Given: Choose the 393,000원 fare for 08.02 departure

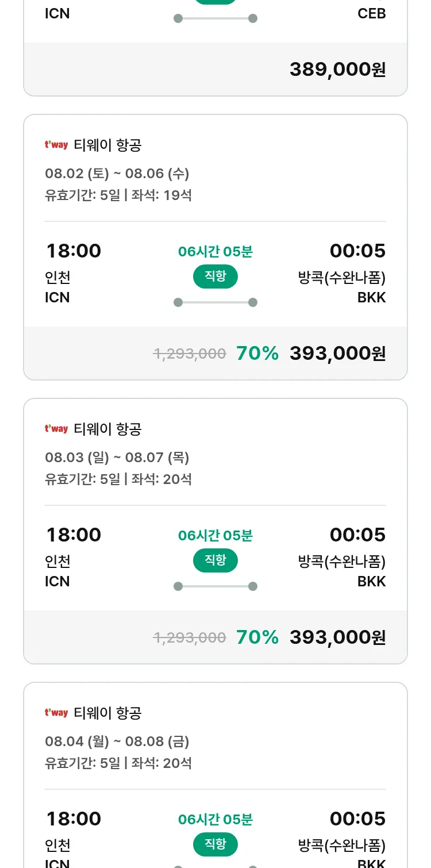Looking at the screenshot, I should [338, 354].
